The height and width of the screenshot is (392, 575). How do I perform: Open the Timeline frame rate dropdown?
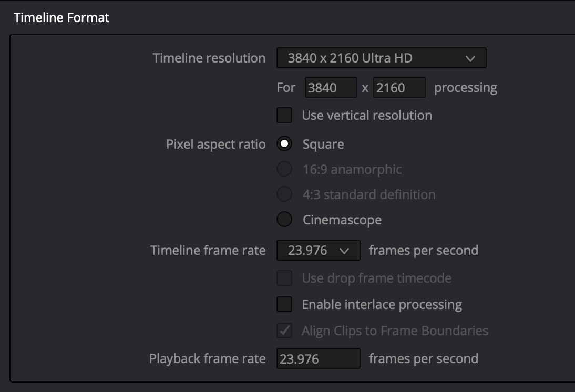click(318, 251)
